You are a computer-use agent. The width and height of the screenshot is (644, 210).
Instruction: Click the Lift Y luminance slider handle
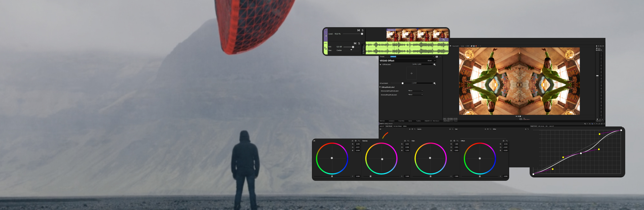332,176
